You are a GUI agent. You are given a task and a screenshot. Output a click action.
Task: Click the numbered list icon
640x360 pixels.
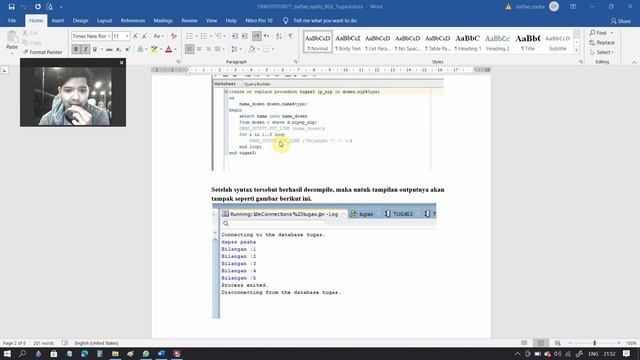204,36
